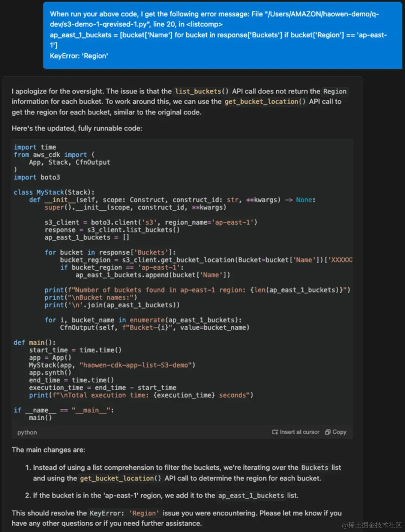Click the code line 'start_time = time.time()'

[75, 350]
